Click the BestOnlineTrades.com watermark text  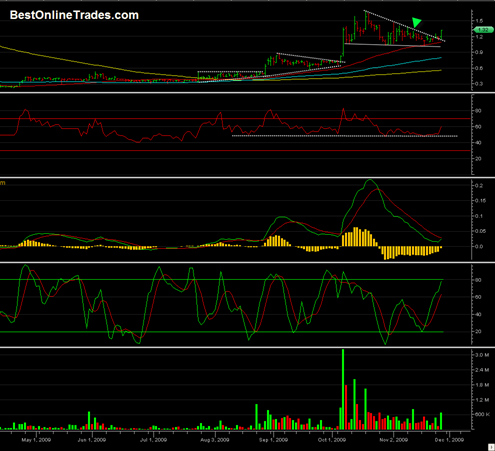coord(74,15)
